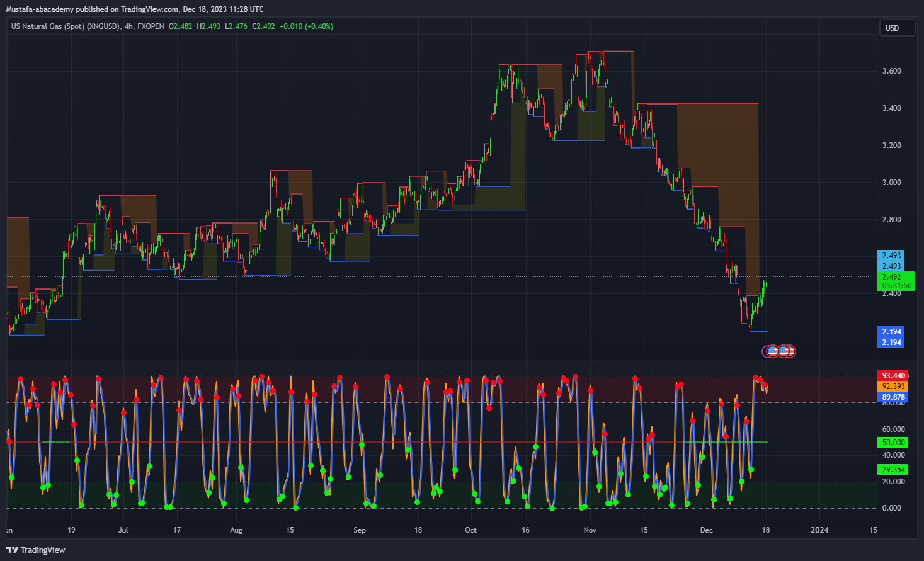Click the purple circle event marker
The image size is (924, 561).
pyautogui.click(x=766, y=351)
